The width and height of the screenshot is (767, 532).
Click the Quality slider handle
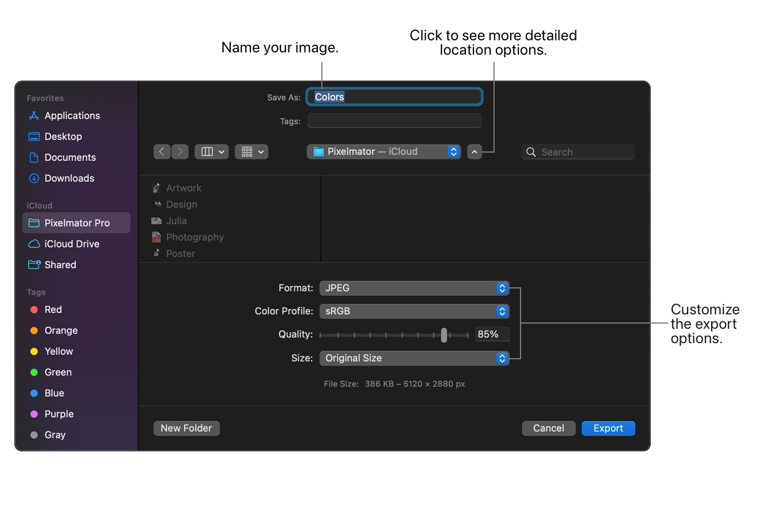pyautogui.click(x=444, y=335)
